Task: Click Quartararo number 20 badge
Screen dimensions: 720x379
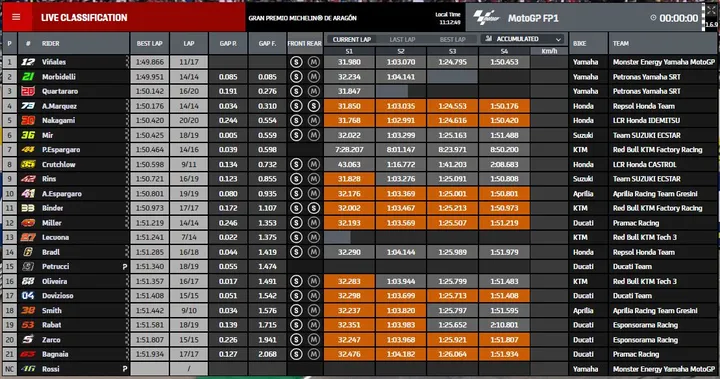Action: tap(28, 91)
